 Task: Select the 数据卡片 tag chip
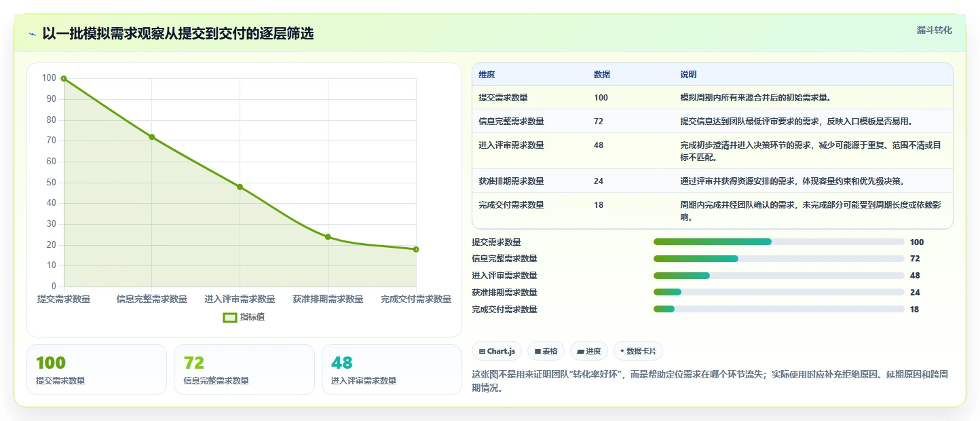(638, 351)
